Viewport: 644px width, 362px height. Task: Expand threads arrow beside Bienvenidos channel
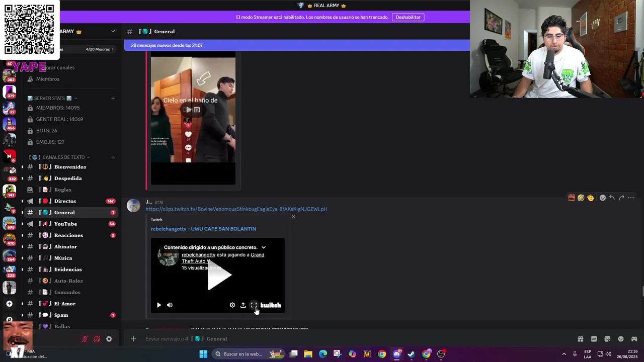22,167
